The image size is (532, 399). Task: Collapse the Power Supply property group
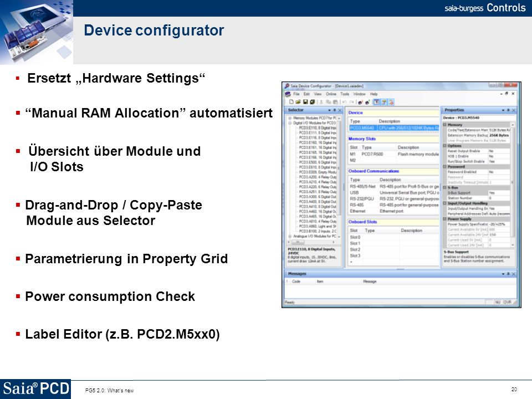(x=445, y=219)
